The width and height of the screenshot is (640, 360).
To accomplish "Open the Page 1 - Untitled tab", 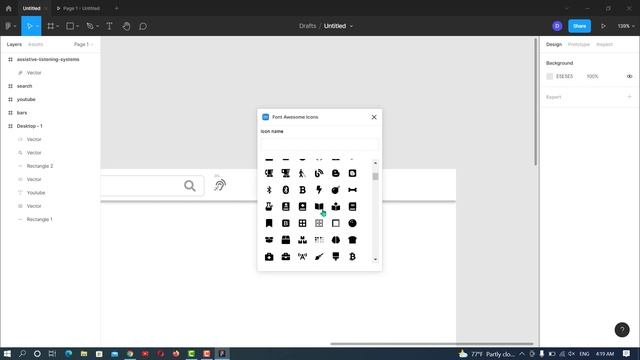I will [78, 8].
